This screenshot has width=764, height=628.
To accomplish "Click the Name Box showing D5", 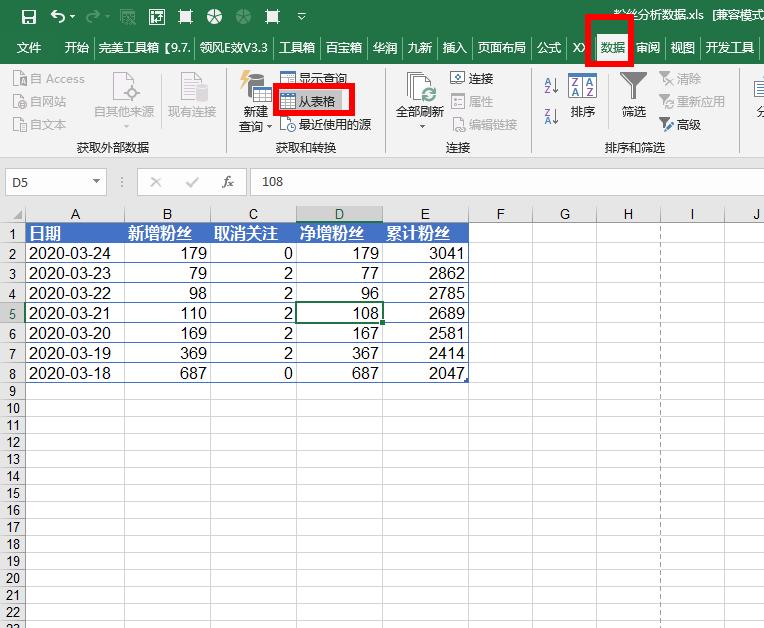I will click(x=48, y=182).
